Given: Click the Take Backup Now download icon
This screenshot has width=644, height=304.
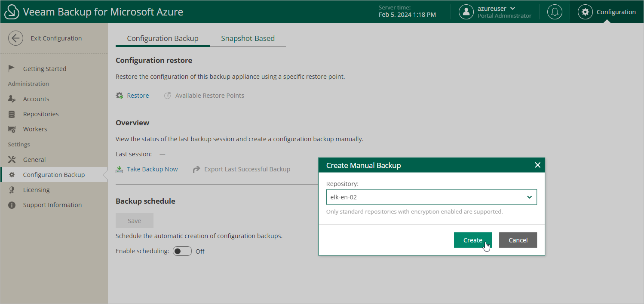Looking at the screenshot, I should [x=120, y=170].
